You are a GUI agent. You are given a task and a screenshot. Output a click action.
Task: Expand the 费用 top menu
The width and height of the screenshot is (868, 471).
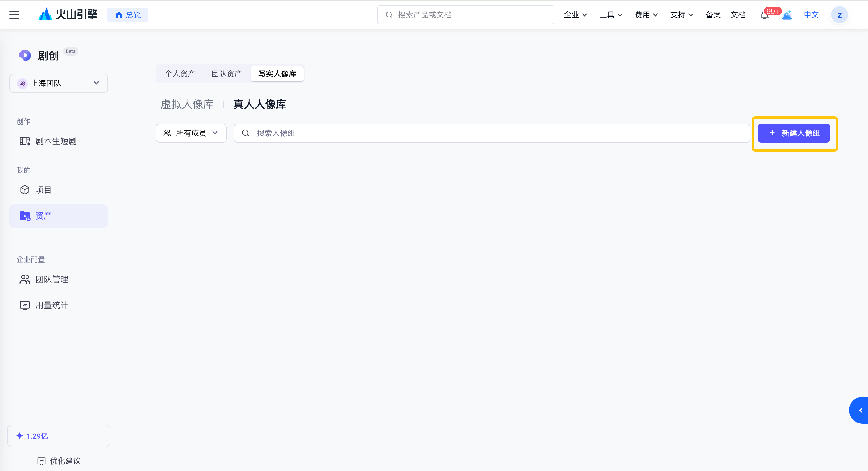click(x=646, y=15)
